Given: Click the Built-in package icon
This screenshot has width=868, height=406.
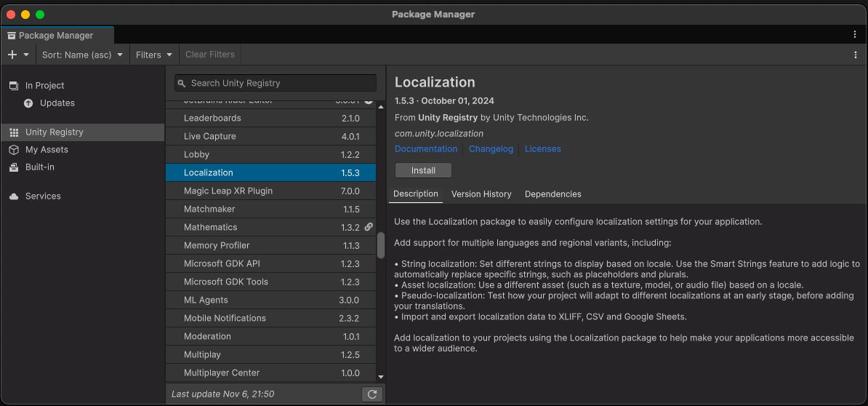Looking at the screenshot, I should (14, 167).
